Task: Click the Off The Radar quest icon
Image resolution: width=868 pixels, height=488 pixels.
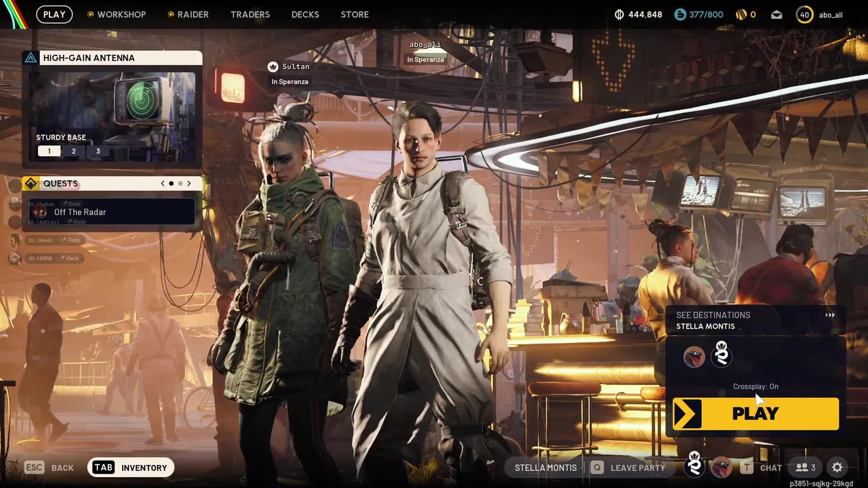Action: [40, 212]
